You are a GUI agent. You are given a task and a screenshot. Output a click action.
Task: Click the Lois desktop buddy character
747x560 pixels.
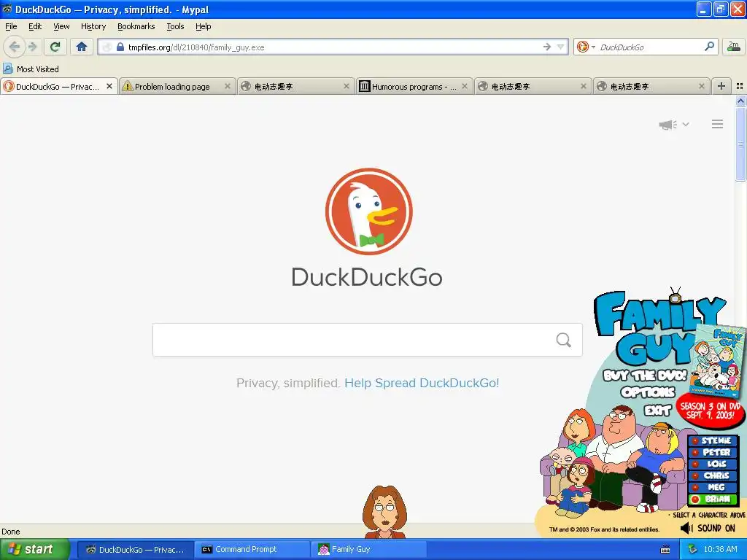(384, 512)
